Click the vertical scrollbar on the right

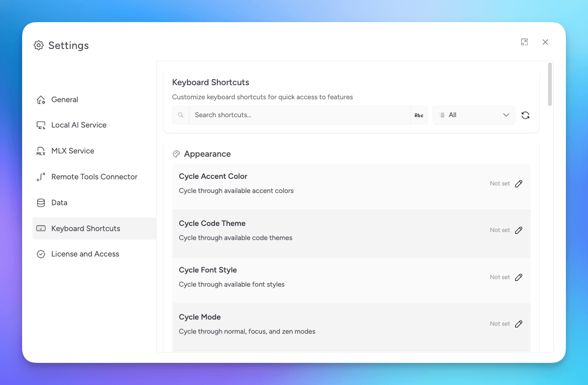click(x=549, y=85)
